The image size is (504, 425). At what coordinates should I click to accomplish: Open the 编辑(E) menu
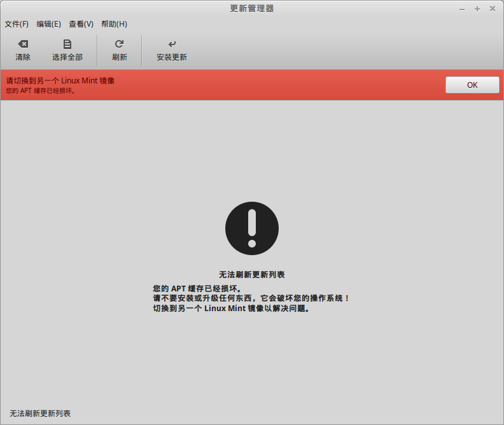pos(48,24)
